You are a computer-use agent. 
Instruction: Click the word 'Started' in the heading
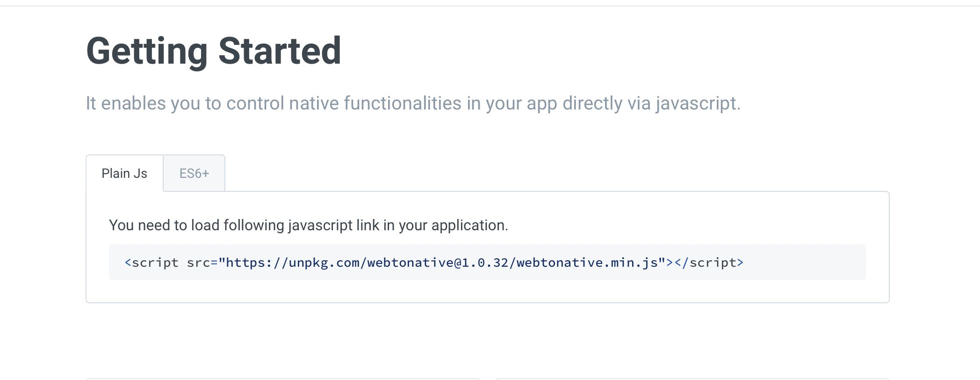(x=280, y=51)
